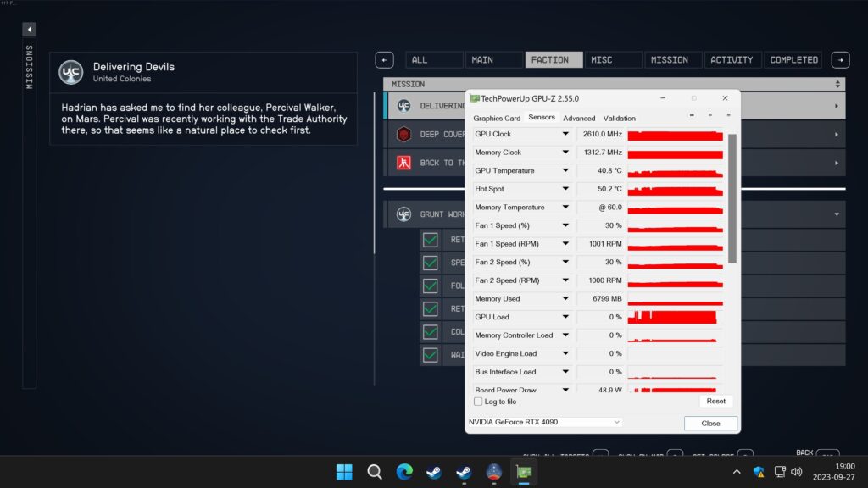
Task: Open Memory Temperature sensor dropdown
Action: (565, 207)
